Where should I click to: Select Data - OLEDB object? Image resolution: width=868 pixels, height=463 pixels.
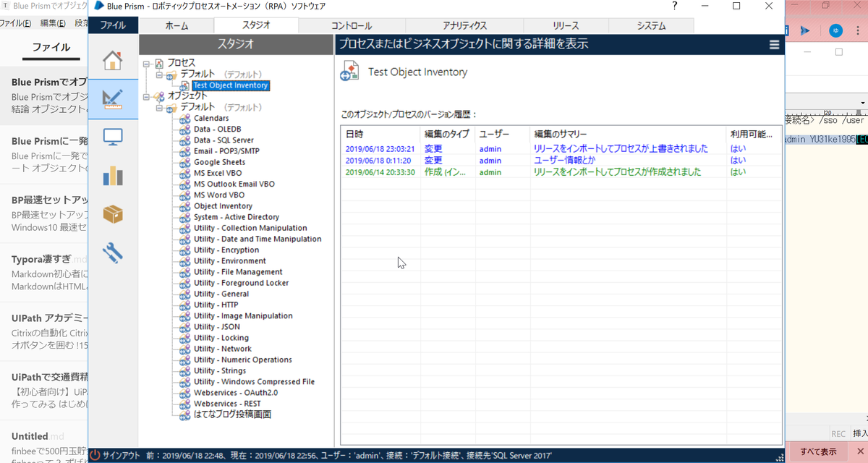click(x=218, y=129)
